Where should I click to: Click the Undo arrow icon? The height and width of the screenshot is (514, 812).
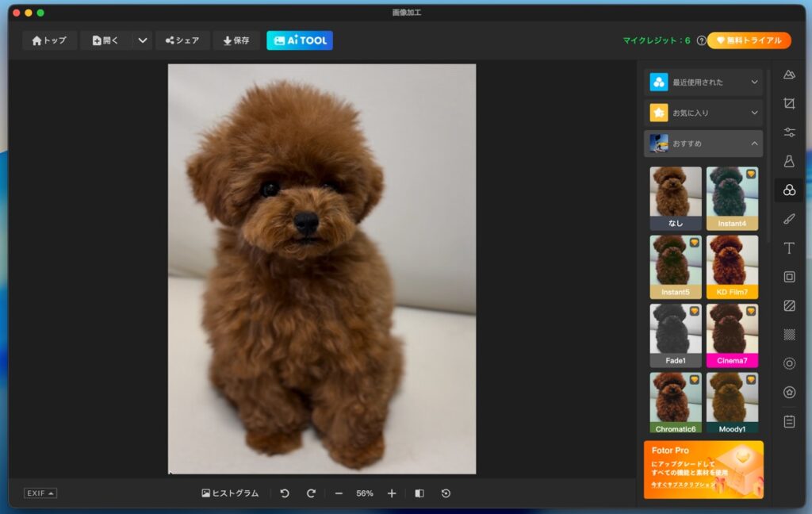(x=285, y=493)
